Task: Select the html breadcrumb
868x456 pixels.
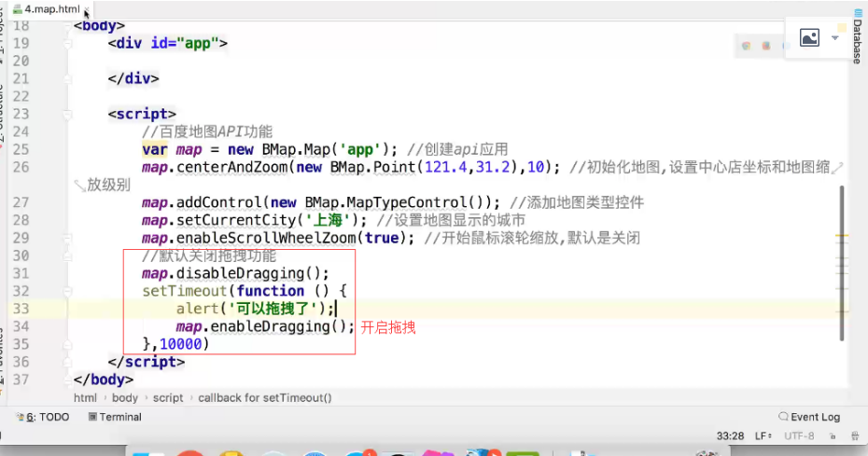Action: pos(85,398)
